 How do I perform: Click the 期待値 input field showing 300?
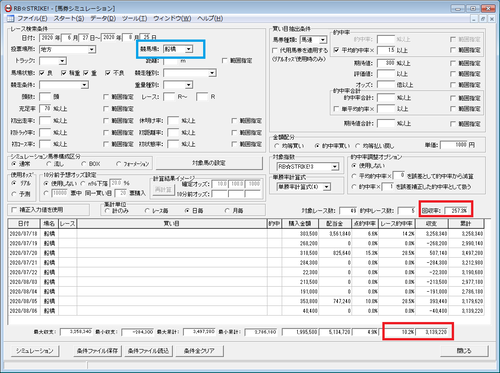point(386,63)
